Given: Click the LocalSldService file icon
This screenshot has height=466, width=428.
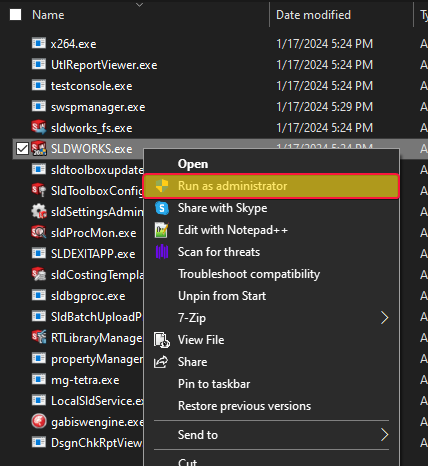Looking at the screenshot, I should [39, 400].
